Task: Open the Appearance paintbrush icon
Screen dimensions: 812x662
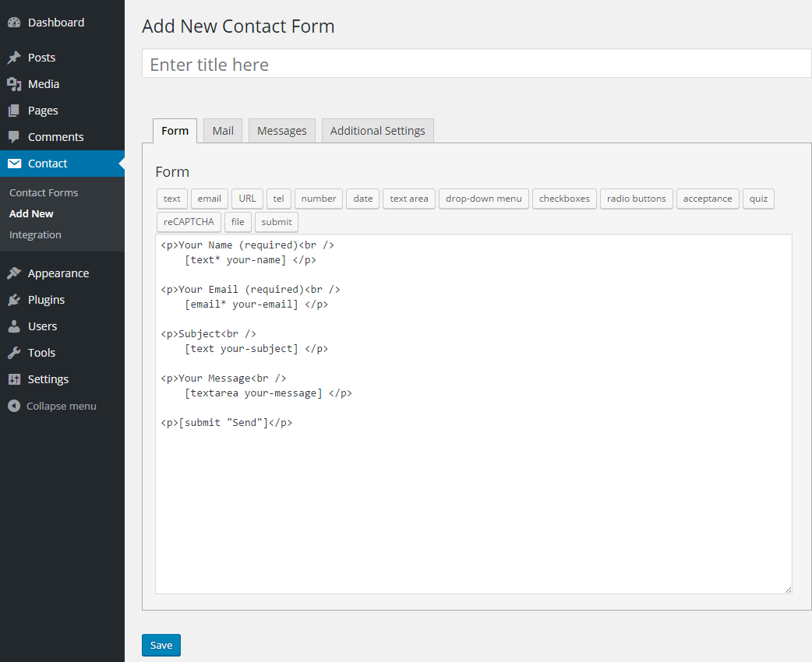Action: tap(16, 273)
